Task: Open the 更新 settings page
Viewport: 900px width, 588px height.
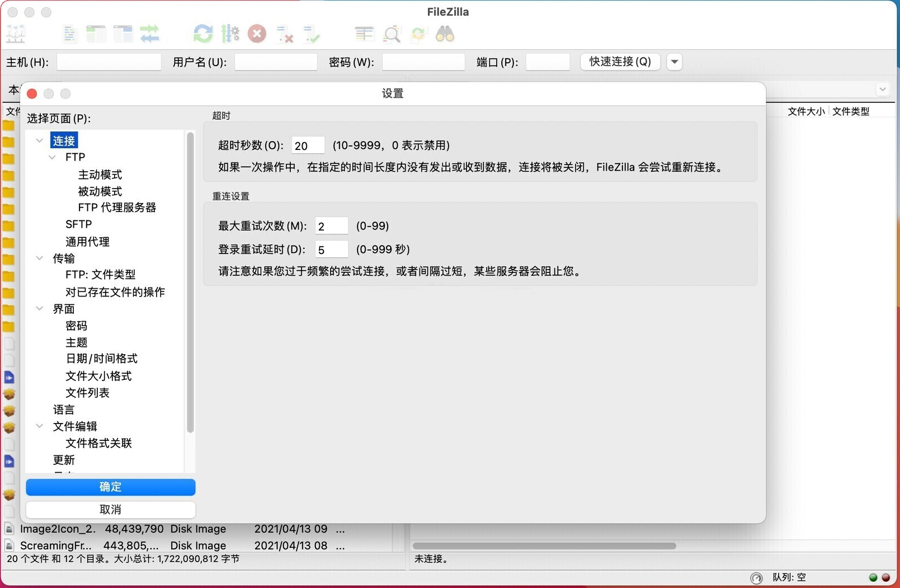Action: 64,460
